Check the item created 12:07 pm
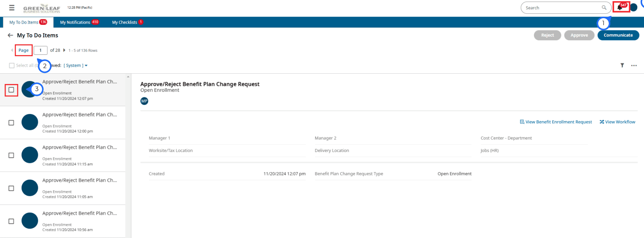The height and width of the screenshot is (238, 644). coord(11,90)
